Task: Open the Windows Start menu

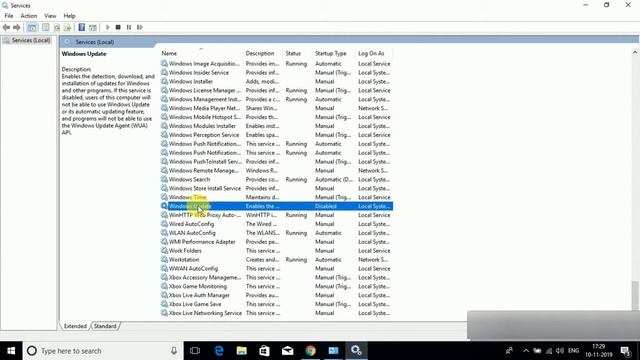Action: 11,351
